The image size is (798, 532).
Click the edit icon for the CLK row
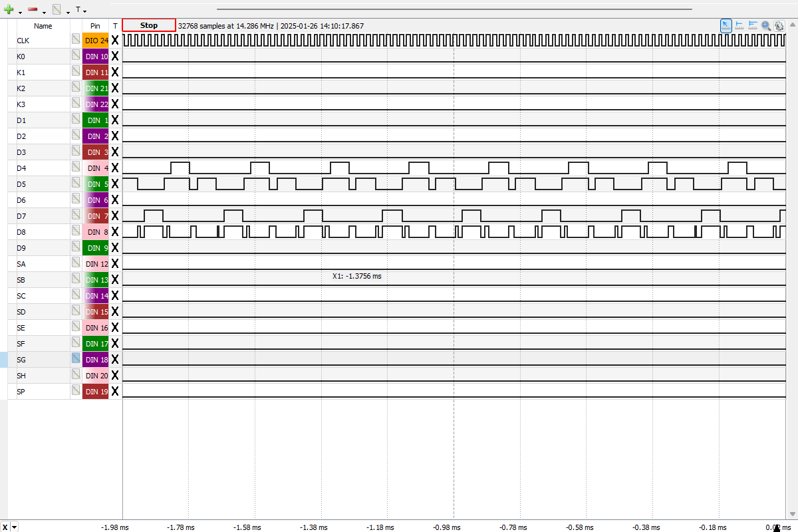[76, 41]
